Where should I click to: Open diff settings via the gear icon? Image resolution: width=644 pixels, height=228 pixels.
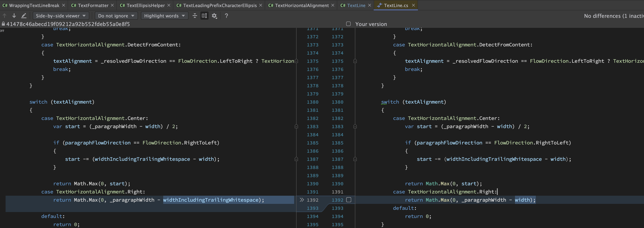(214, 15)
